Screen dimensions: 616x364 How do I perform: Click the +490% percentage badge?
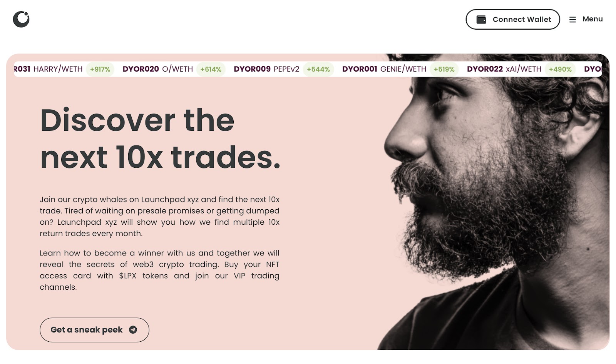pyautogui.click(x=560, y=69)
